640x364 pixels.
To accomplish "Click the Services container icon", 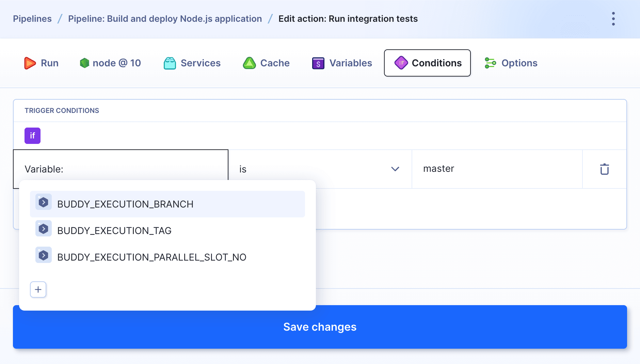I will click(170, 63).
